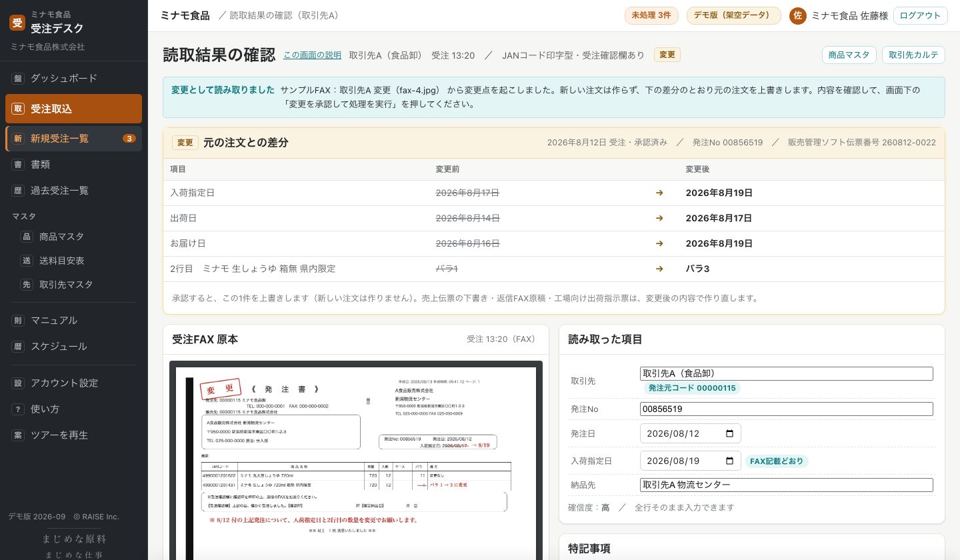Click the 3 count badge on 新規受注一覧
The width and height of the screenshot is (960, 560).
pyautogui.click(x=129, y=139)
